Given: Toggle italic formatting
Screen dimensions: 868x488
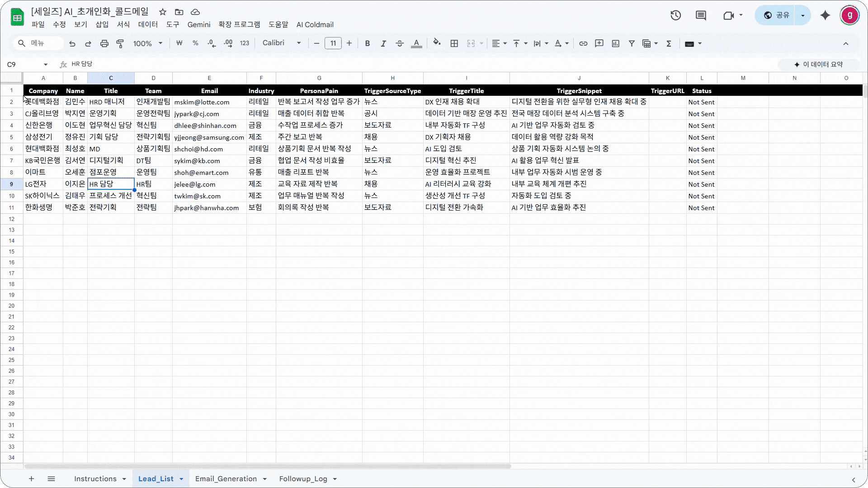Looking at the screenshot, I should click(x=383, y=43).
